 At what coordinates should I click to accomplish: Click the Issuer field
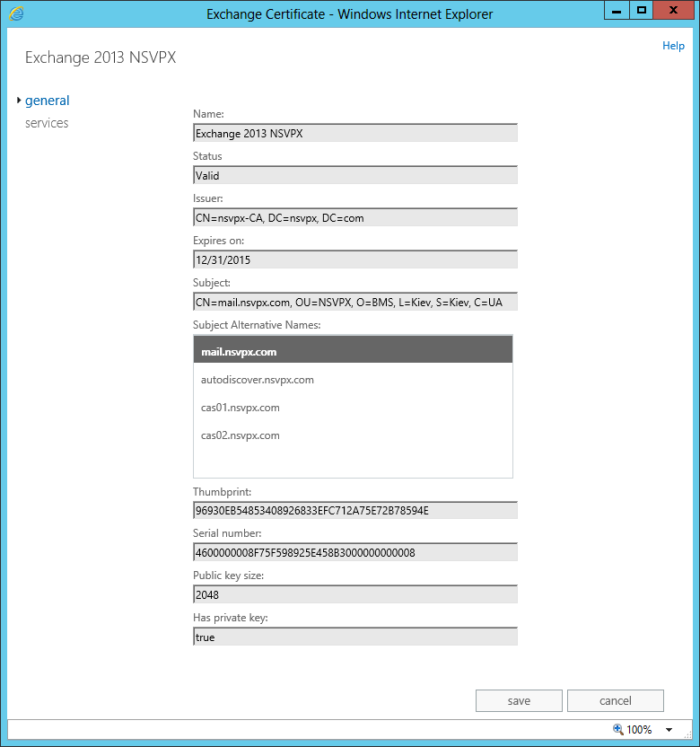[x=355, y=218]
